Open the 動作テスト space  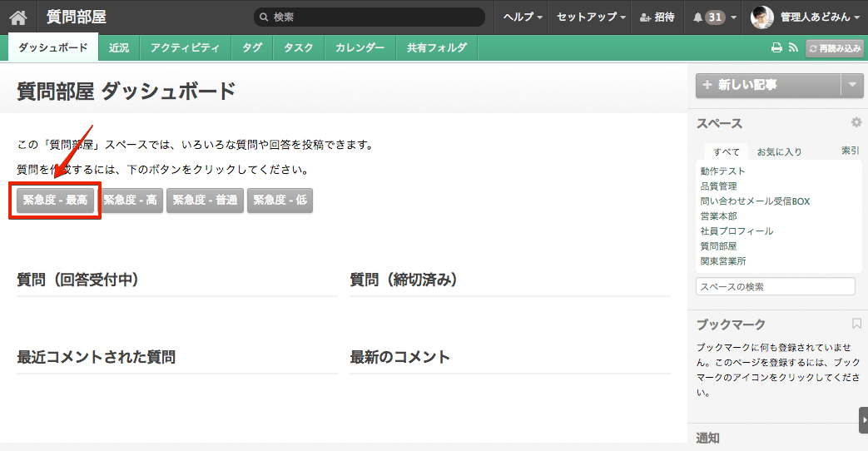coord(722,171)
